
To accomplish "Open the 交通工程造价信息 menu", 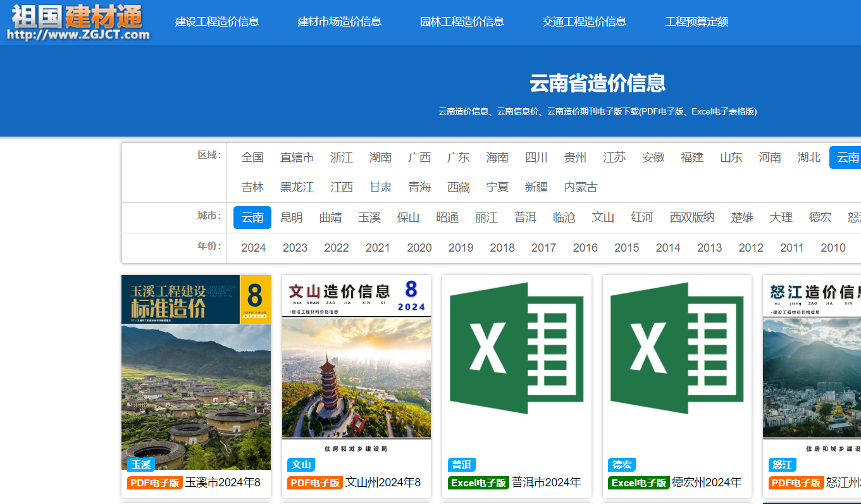I will pos(585,22).
